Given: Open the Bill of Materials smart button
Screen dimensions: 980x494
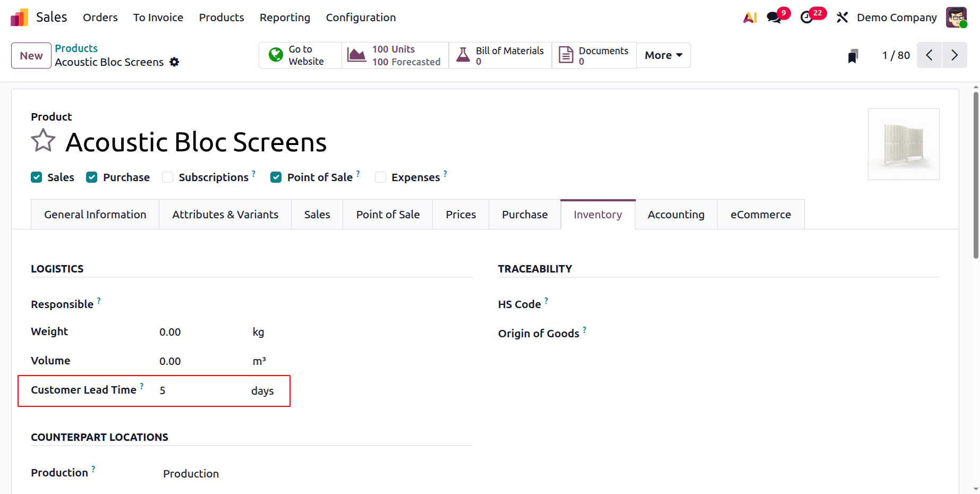Looking at the screenshot, I should click(x=499, y=55).
